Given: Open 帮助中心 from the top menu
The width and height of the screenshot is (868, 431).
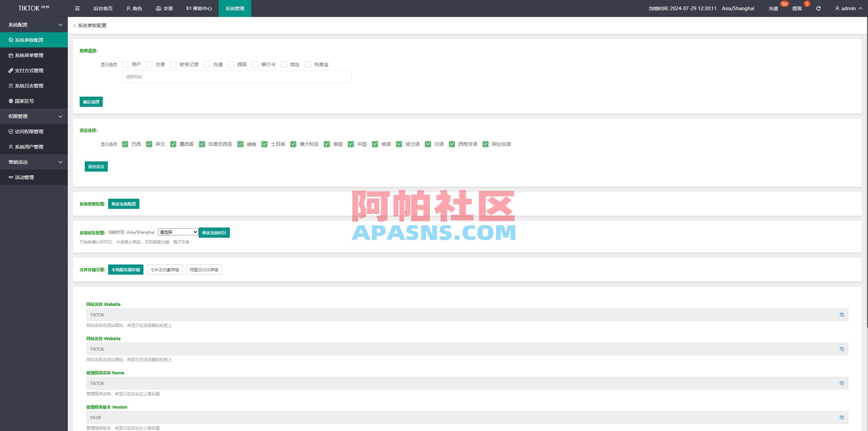Looking at the screenshot, I should coord(199,8).
